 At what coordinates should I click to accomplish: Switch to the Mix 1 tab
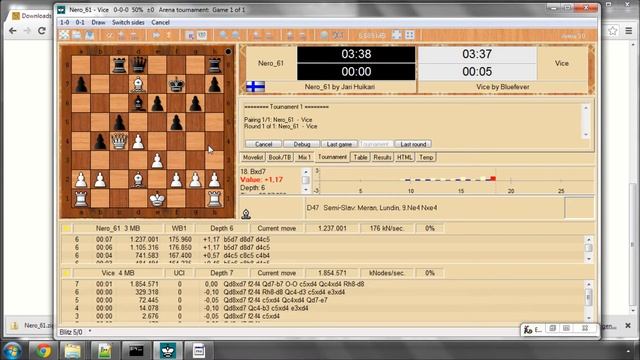coord(304,157)
